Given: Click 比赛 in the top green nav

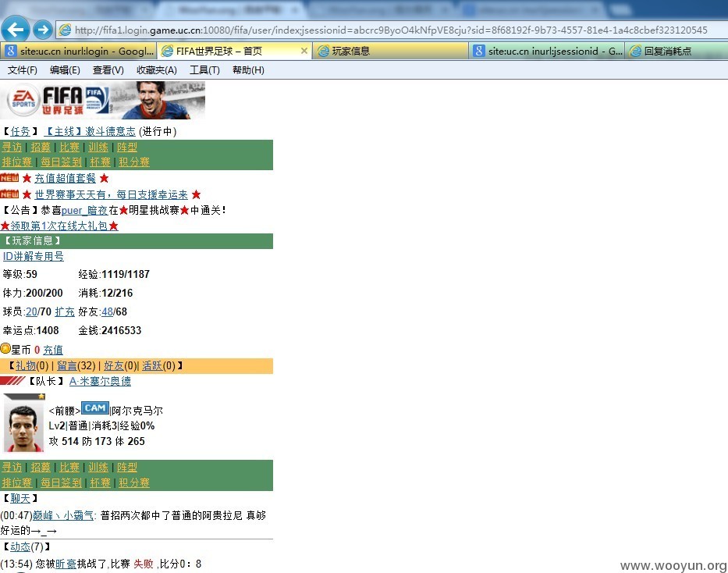Looking at the screenshot, I should [x=69, y=148].
